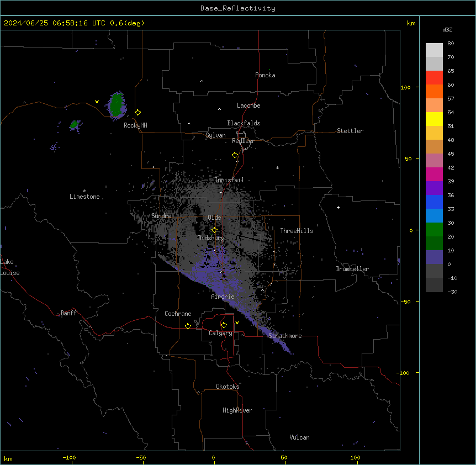Select the violet-purple swatch near 39 dBZ
Screen dimensions: 476x465
(x=434, y=188)
